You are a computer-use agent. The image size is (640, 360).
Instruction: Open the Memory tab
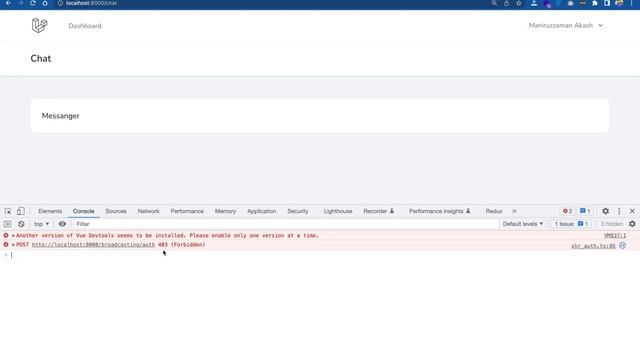[x=225, y=211]
